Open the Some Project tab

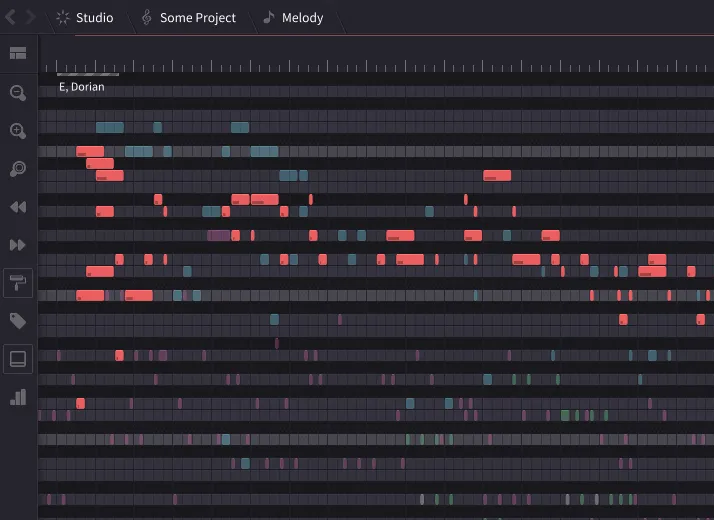188,18
